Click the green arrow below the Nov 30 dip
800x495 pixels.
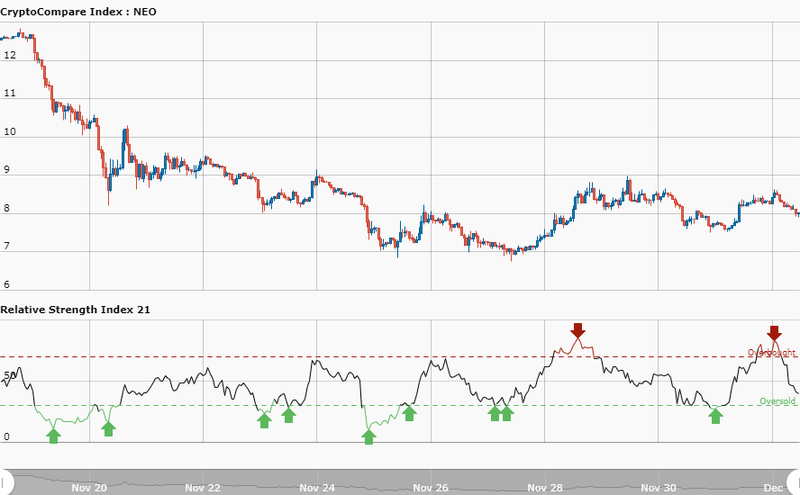(x=715, y=415)
